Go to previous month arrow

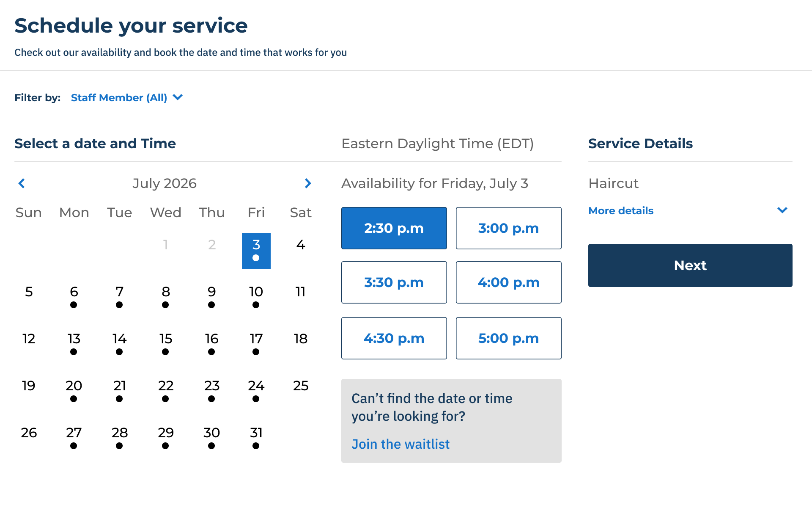(22, 183)
